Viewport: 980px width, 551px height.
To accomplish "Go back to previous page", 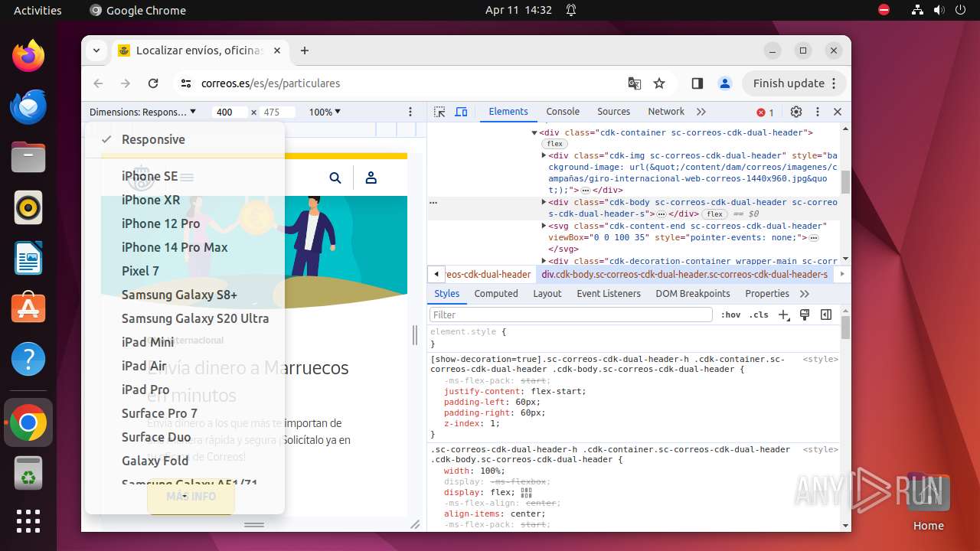I will coord(98,83).
